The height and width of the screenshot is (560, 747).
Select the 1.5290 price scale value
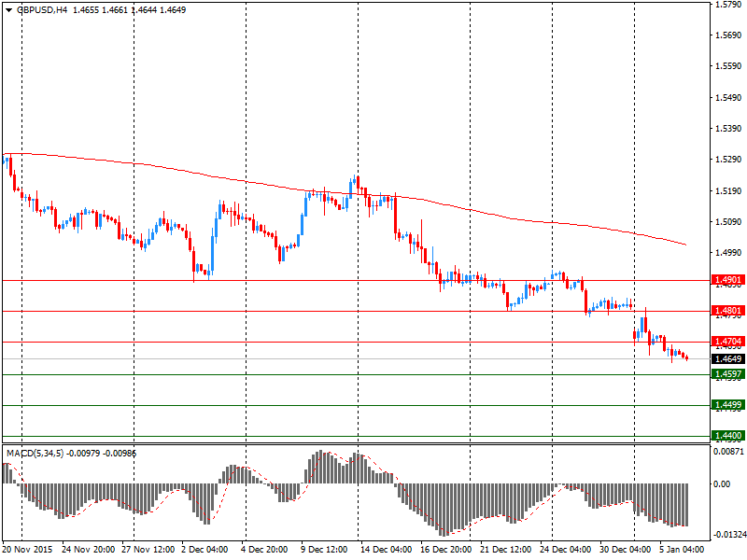(x=728, y=159)
